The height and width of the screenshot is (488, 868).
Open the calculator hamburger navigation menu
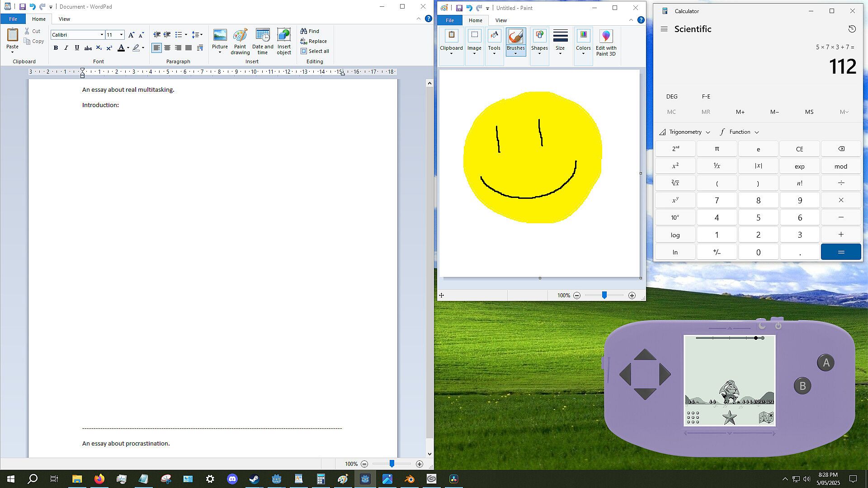tap(664, 29)
